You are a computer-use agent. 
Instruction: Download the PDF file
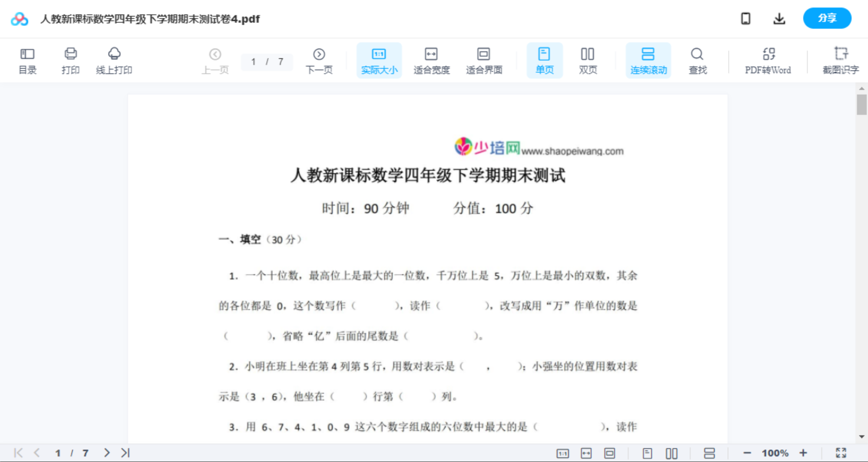pos(779,18)
